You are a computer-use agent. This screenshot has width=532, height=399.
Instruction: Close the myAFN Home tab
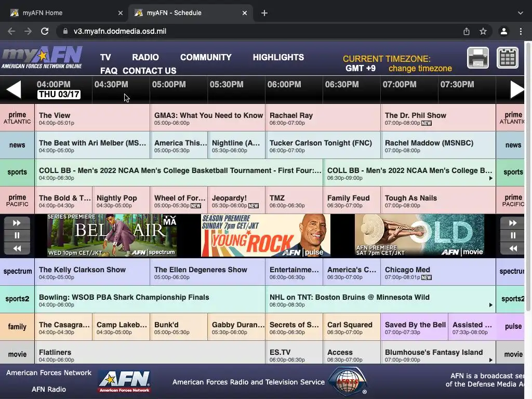pyautogui.click(x=121, y=13)
